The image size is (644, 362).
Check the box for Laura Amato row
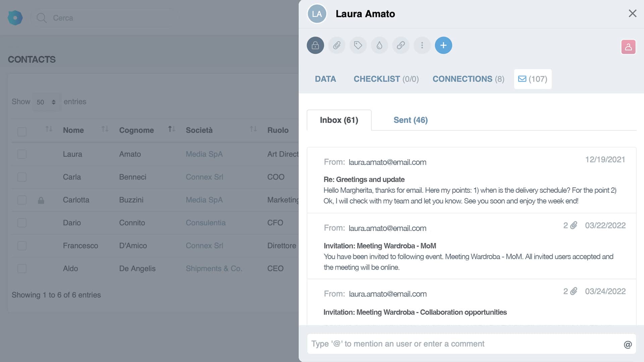point(22,154)
